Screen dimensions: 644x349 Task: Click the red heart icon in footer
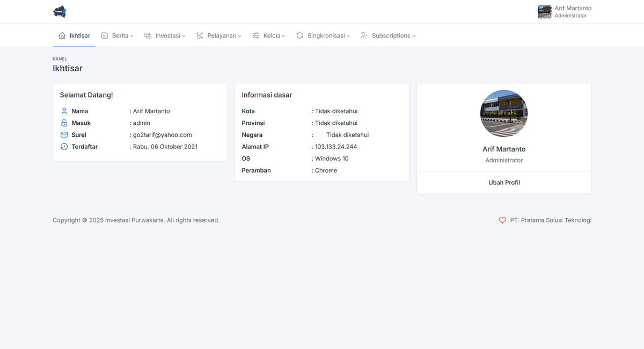point(503,220)
